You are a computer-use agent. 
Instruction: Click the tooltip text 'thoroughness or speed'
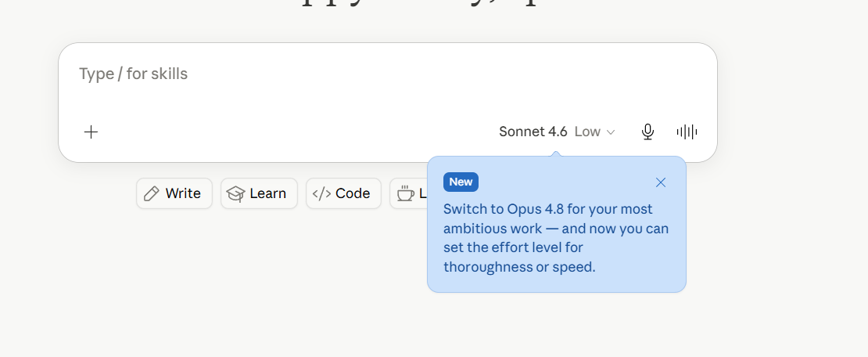tap(518, 267)
